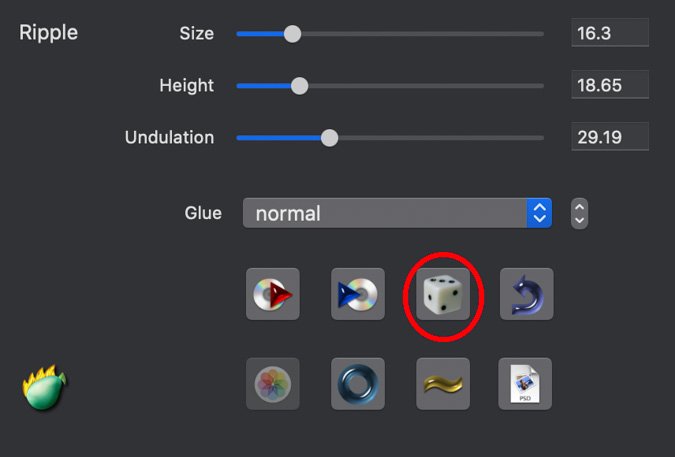Click down arrow on Glue stepper
The height and width of the screenshot is (457, 675).
[579, 220]
